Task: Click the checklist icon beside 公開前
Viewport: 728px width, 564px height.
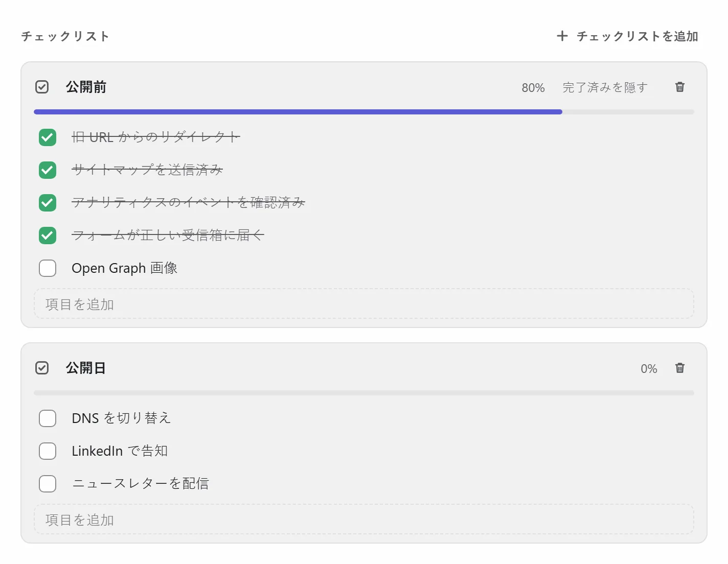Action: tap(42, 87)
